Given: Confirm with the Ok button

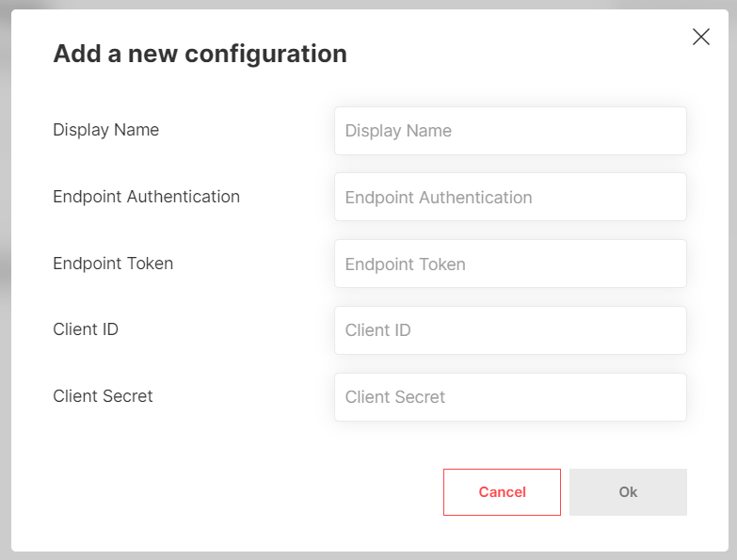Looking at the screenshot, I should pyautogui.click(x=628, y=492).
